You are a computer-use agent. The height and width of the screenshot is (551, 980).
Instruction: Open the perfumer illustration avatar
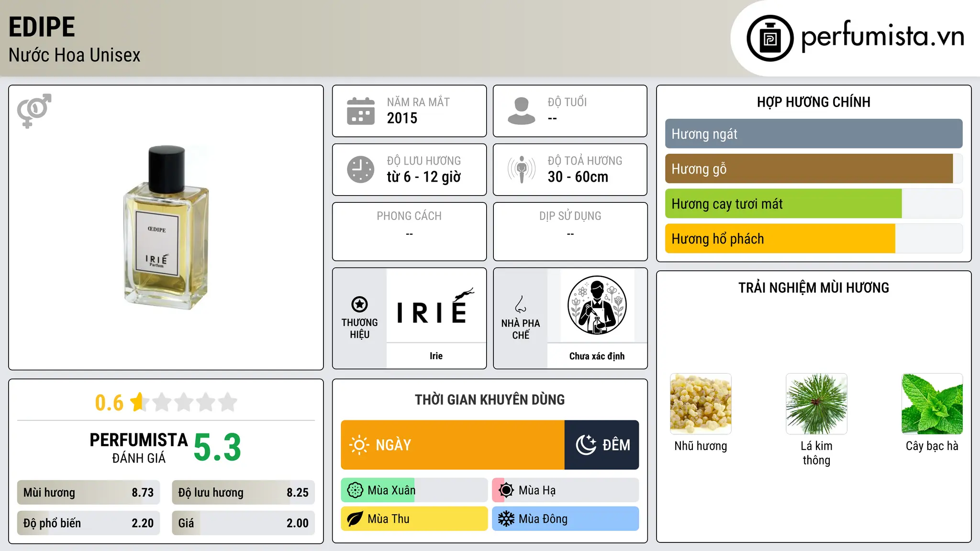click(x=597, y=305)
